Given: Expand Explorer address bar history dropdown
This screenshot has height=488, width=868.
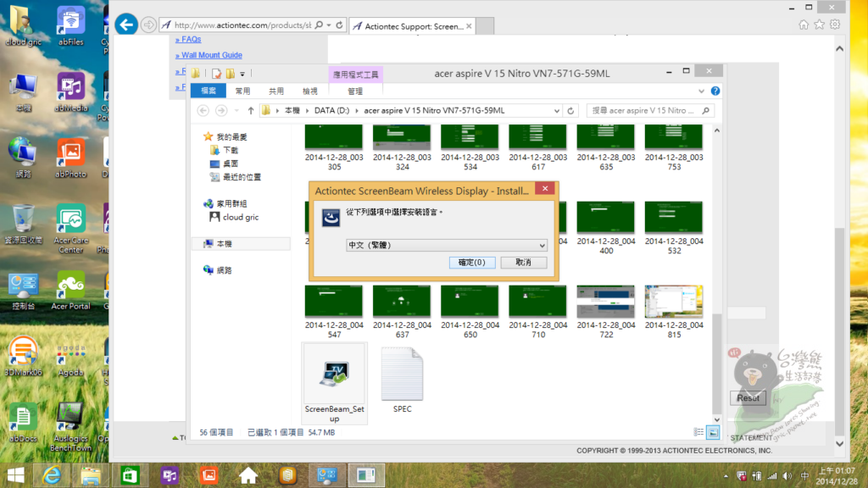Looking at the screenshot, I should 556,111.
